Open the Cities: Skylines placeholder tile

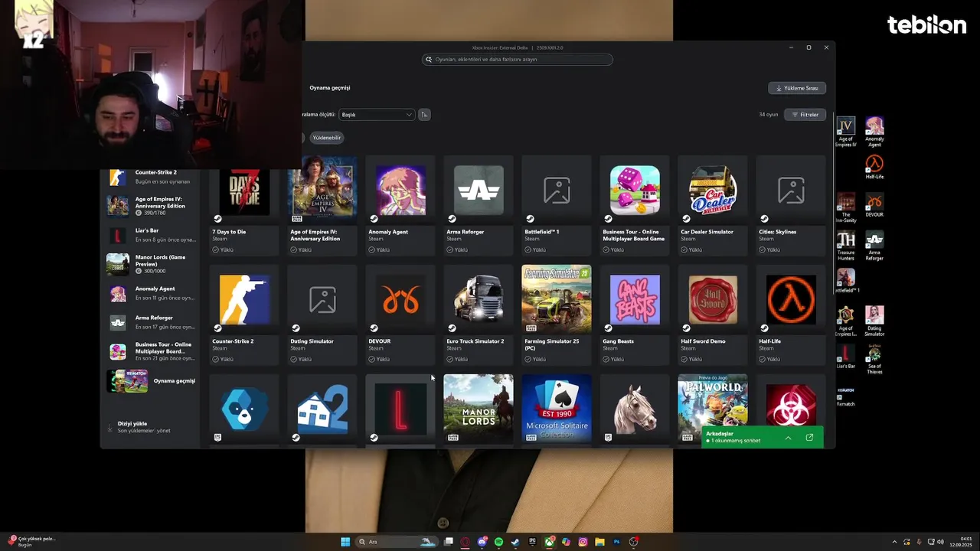pyautogui.click(x=791, y=206)
